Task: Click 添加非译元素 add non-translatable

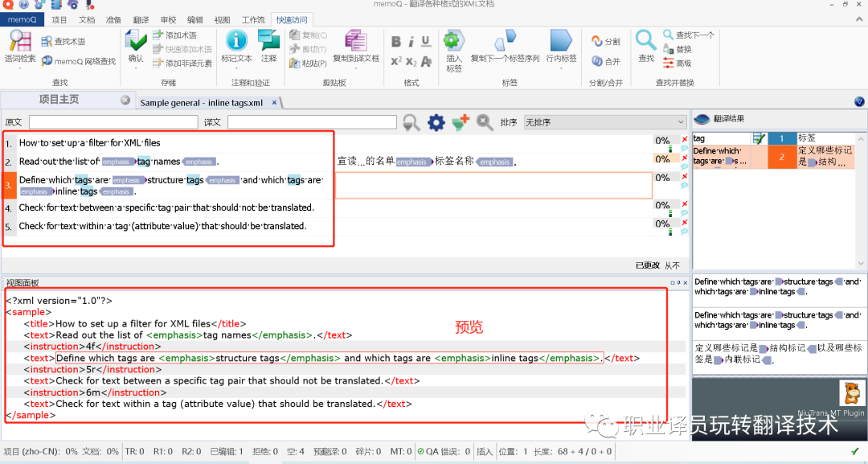Action: tap(182, 63)
